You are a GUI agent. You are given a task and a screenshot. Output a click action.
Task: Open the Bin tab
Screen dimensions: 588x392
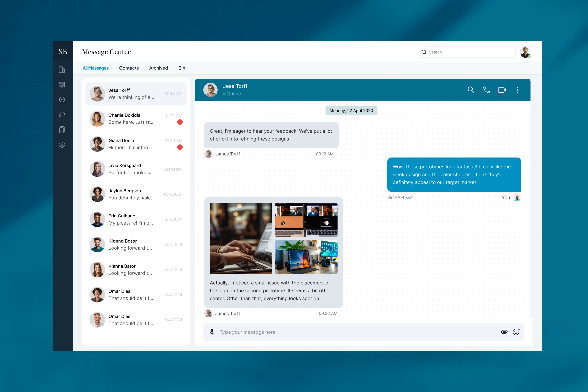(182, 68)
